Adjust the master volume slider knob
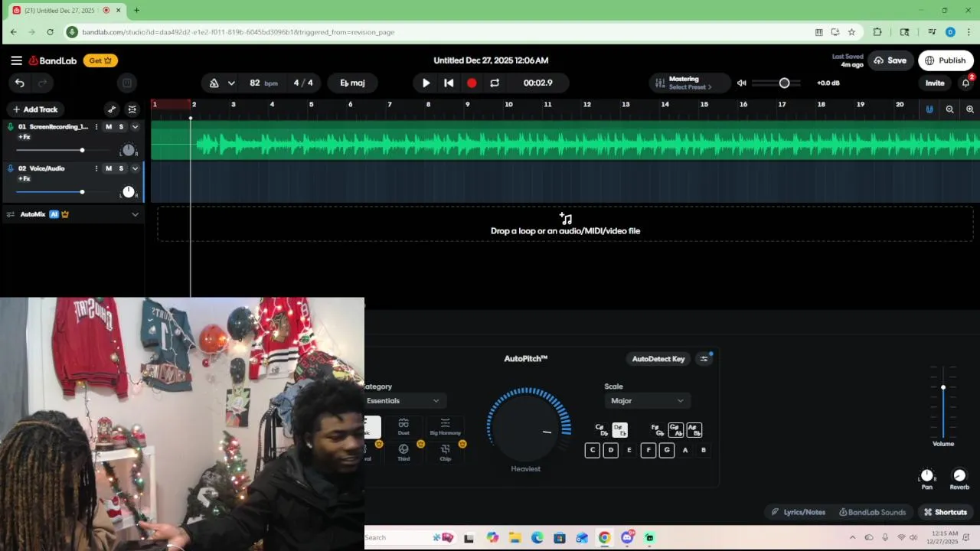Viewport: 980px width, 551px height. 784,83
